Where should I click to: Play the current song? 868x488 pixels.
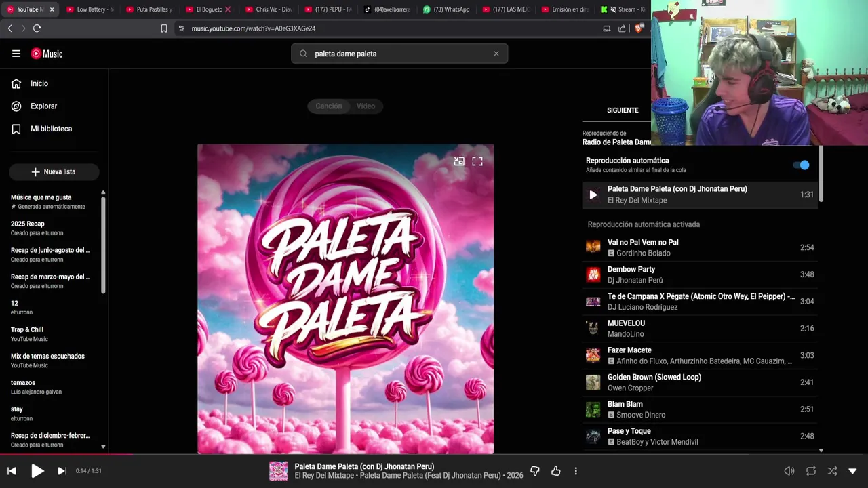37,471
